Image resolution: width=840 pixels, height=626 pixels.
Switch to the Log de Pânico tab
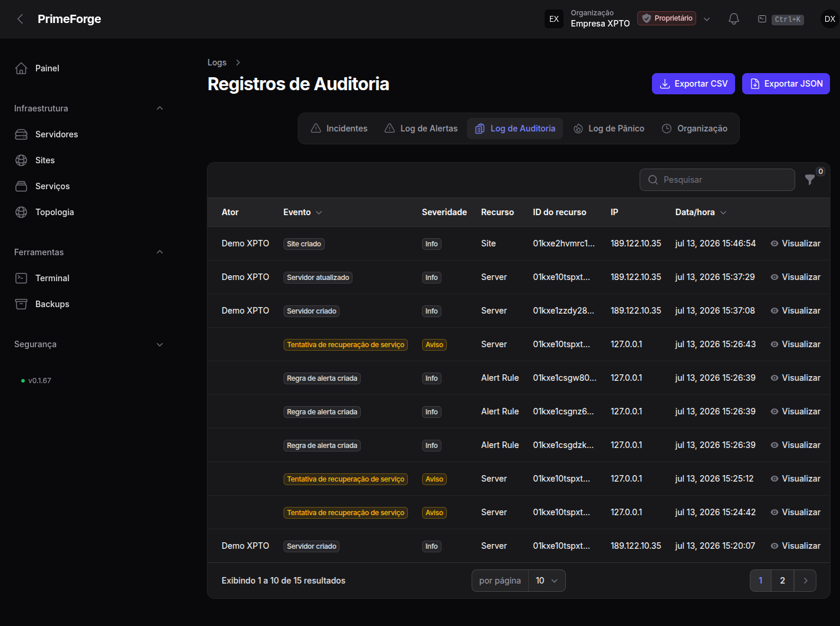(x=609, y=129)
